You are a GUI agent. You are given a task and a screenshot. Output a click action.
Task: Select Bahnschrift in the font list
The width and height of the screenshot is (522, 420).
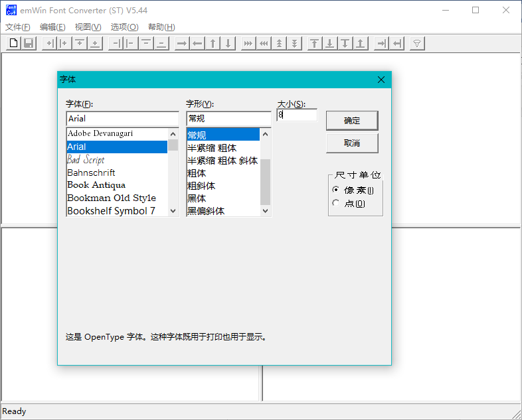coord(117,173)
